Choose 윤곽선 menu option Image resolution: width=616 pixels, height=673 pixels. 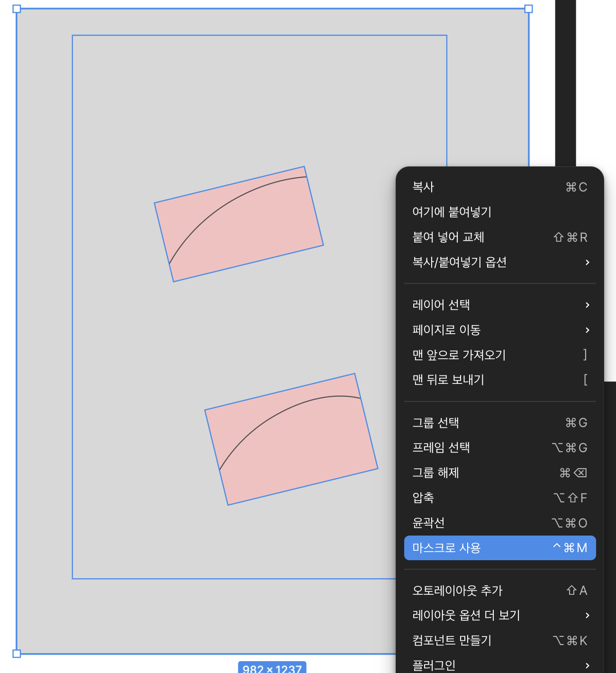[x=500, y=523]
